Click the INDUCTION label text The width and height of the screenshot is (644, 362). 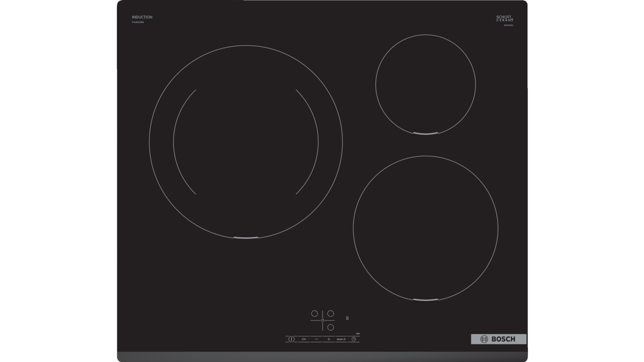142,17
